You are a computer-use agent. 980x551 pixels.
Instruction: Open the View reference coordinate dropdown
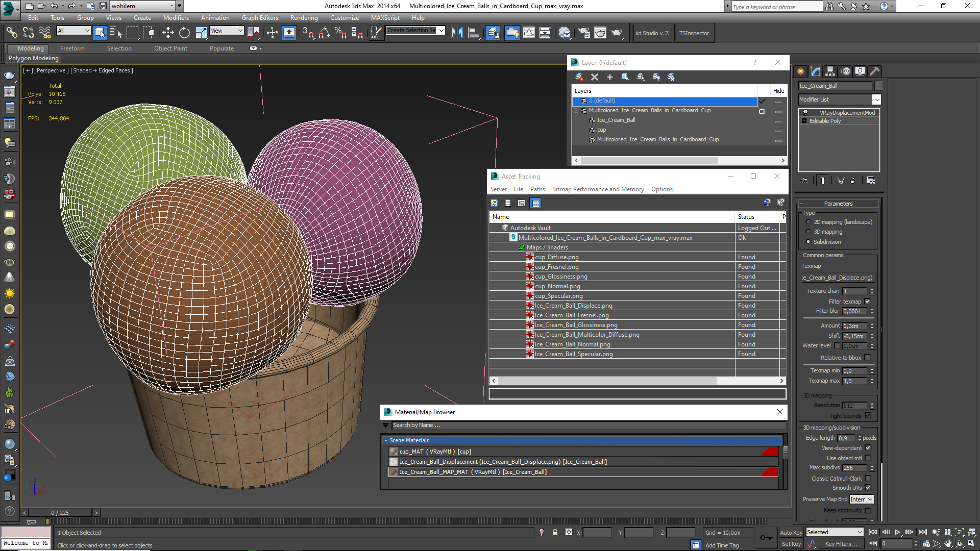[x=227, y=31]
